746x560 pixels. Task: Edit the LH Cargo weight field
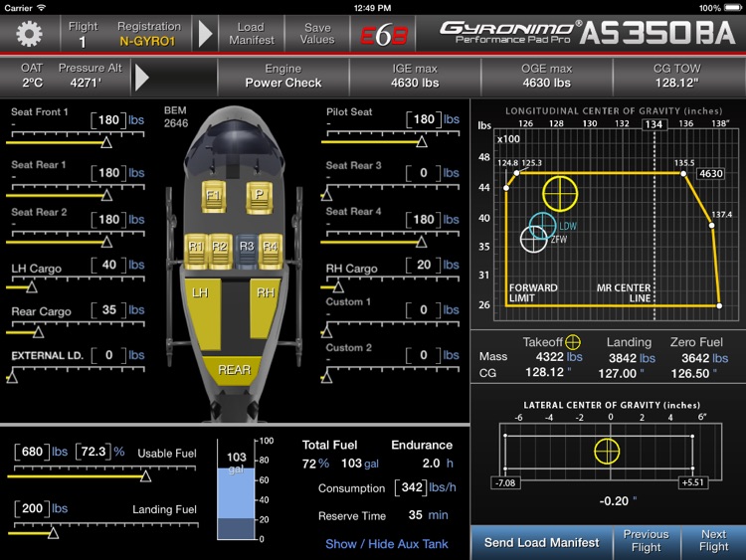pyautogui.click(x=108, y=265)
